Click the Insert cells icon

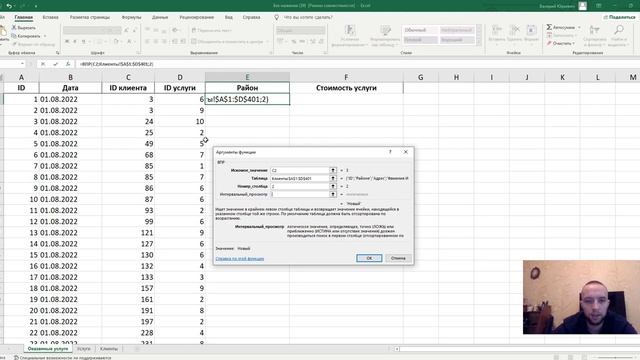[x=497, y=30]
